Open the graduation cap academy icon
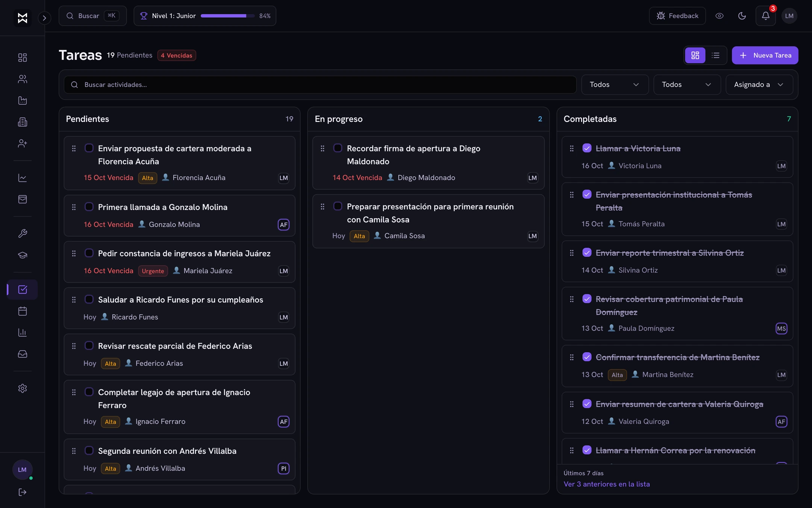Screen dimensions: 812x508 [23, 255]
